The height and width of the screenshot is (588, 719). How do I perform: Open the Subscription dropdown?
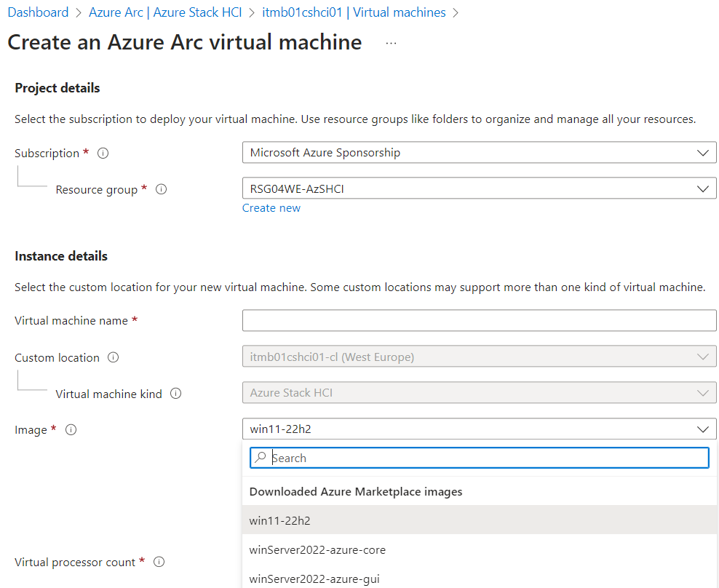click(479, 153)
